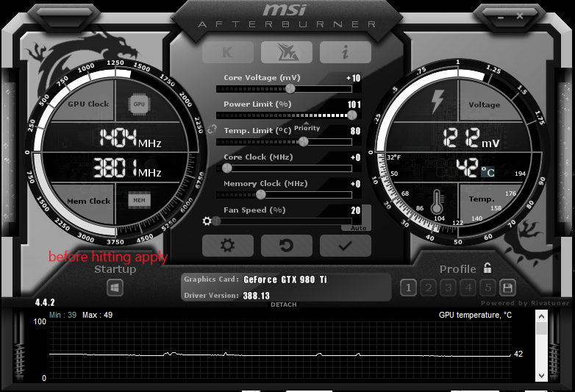
Task: Click the Power Limit 101 value
Action: [354, 104]
